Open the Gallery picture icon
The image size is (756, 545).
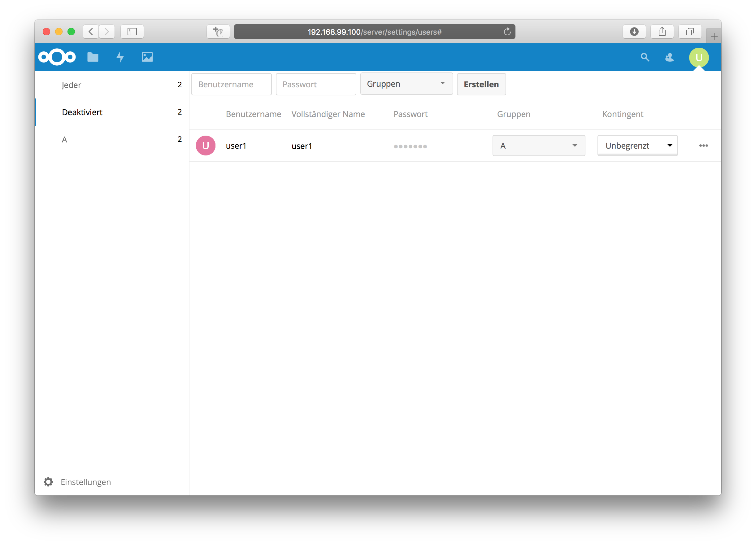tap(147, 57)
